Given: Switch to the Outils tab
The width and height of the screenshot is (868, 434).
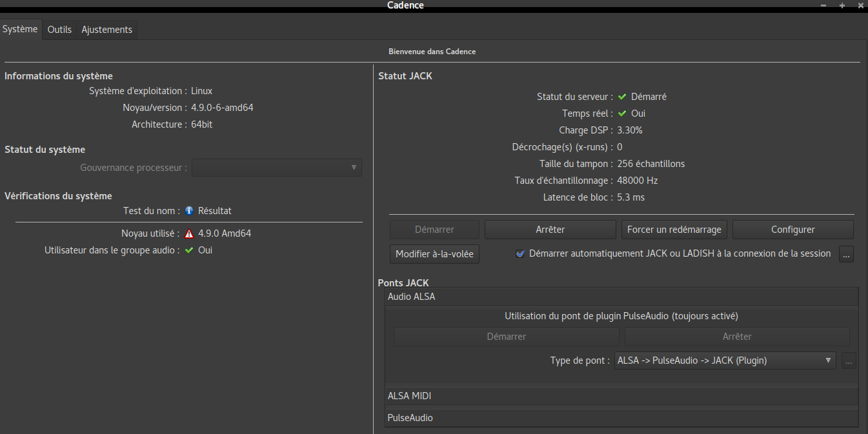Looking at the screenshot, I should pos(59,30).
